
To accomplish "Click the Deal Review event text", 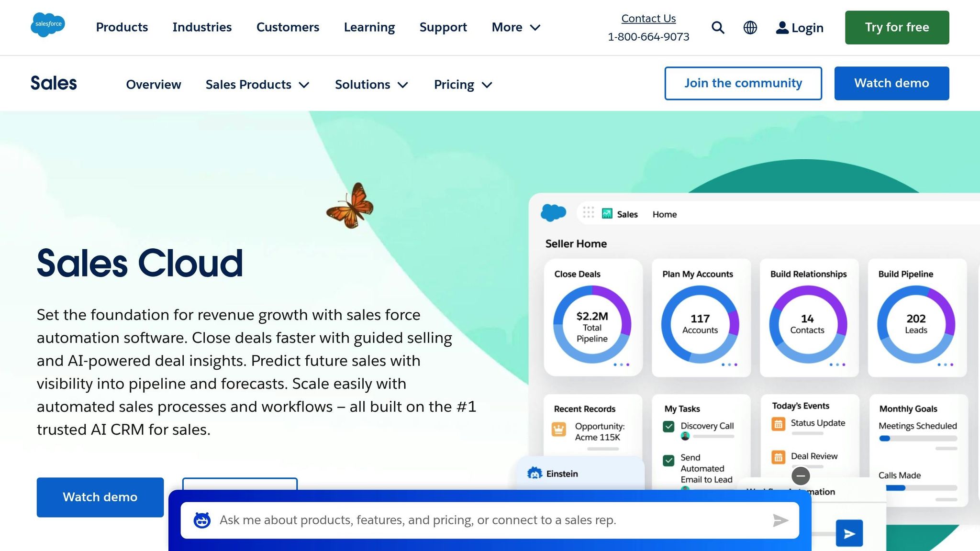I will click(814, 456).
